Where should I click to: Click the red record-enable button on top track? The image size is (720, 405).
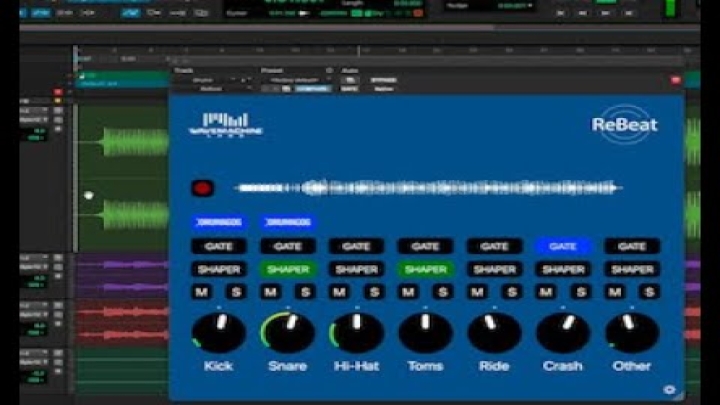tap(58, 92)
